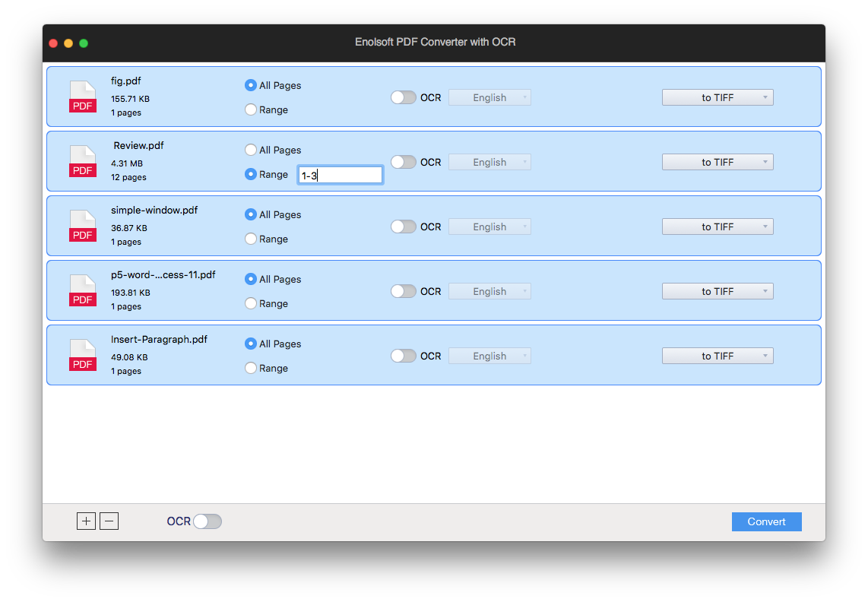Open the English language dropdown for simple-window.pdf
The height and width of the screenshot is (602, 868).
[489, 227]
